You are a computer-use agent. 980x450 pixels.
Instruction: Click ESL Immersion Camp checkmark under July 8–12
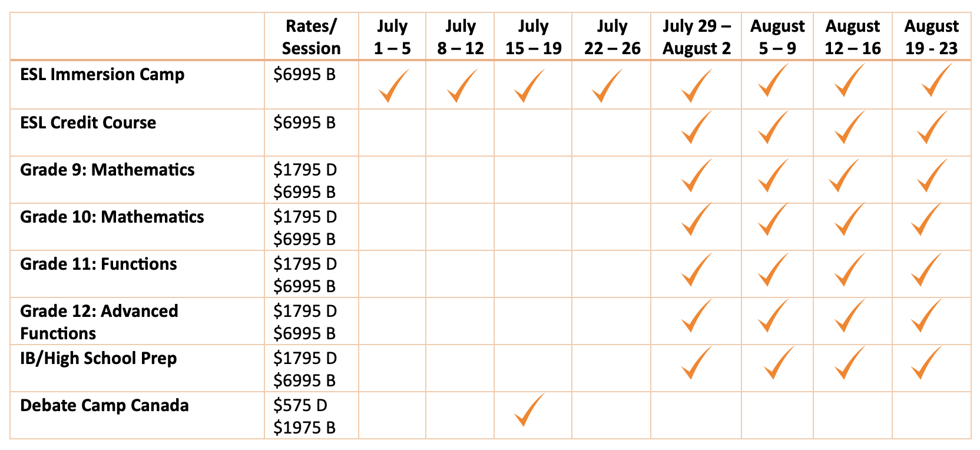(x=461, y=86)
